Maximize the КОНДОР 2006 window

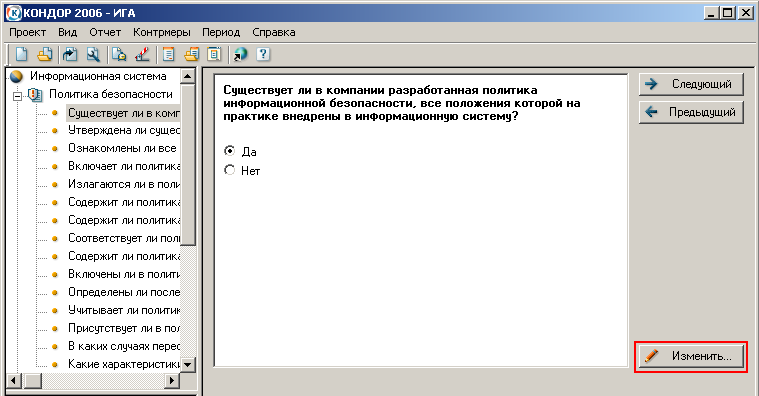[x=727, y=13]
